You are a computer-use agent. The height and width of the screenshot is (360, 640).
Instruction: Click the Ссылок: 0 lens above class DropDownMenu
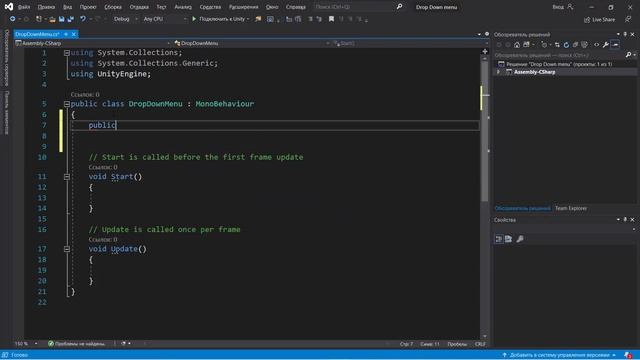tap(85, 94)
